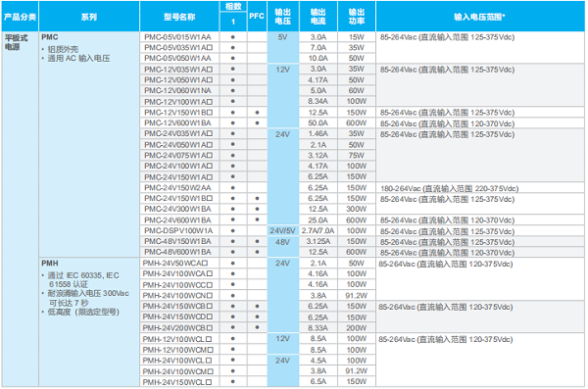This screenshot has width=588, height=389.
Task: Click model PMH-24V150WCL
Action: tap(177, 382)
